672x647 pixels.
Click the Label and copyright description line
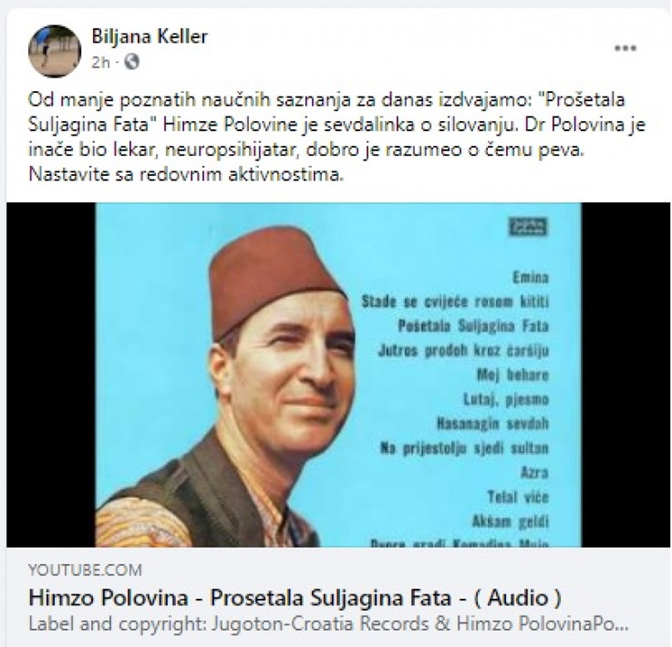pos(328,624)
